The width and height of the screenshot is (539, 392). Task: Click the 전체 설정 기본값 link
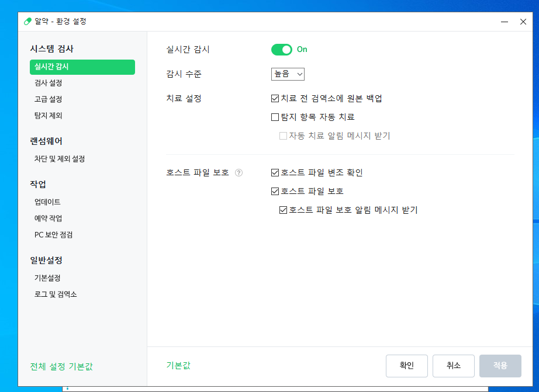pyautogui.click(x=61, y=366)
